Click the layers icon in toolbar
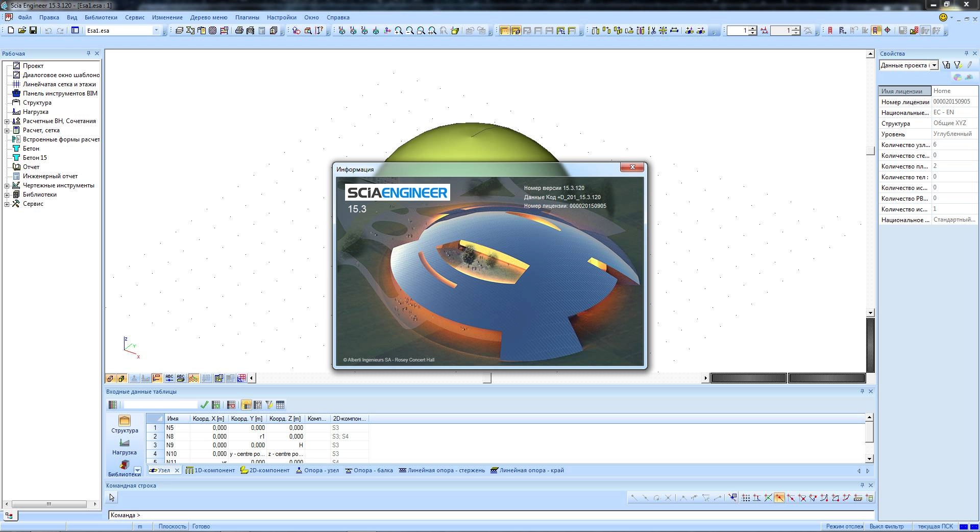Viewport: 980px width, 532px height. click(x=179, y=31)
